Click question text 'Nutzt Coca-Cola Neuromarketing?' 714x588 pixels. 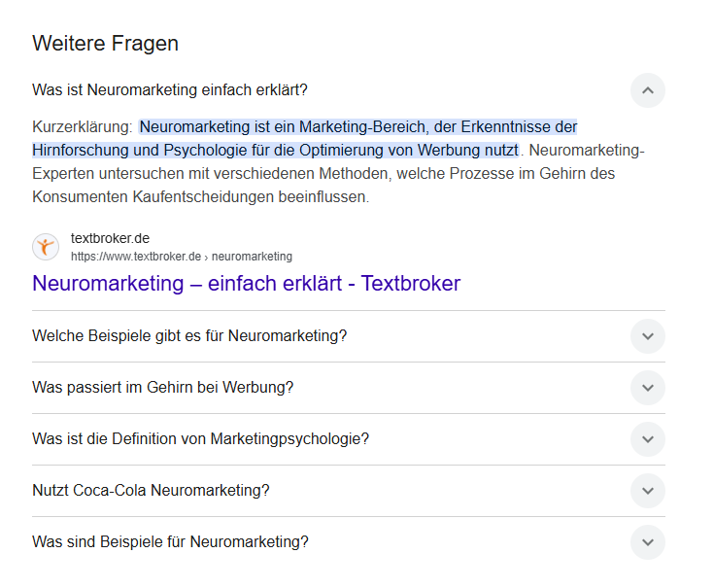click(x=151, y=490)
